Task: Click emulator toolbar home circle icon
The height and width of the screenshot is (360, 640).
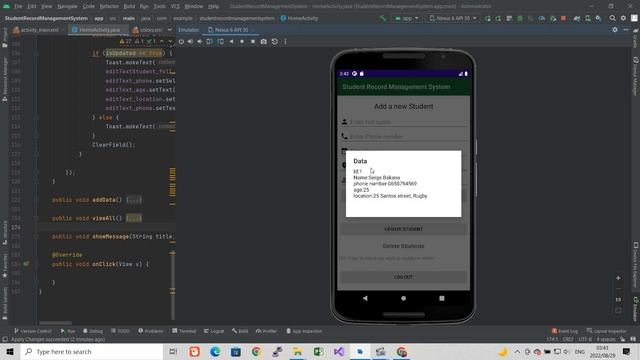Action: [x=242, y=41]
